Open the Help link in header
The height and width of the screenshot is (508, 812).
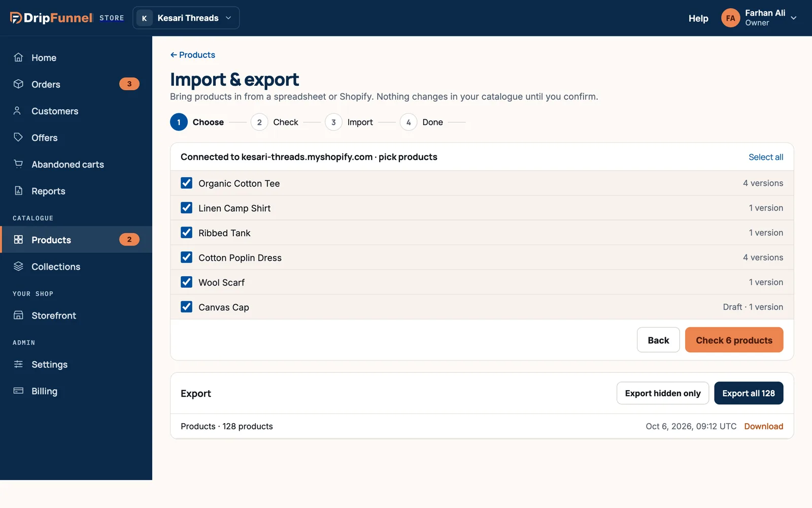(698, 18)
